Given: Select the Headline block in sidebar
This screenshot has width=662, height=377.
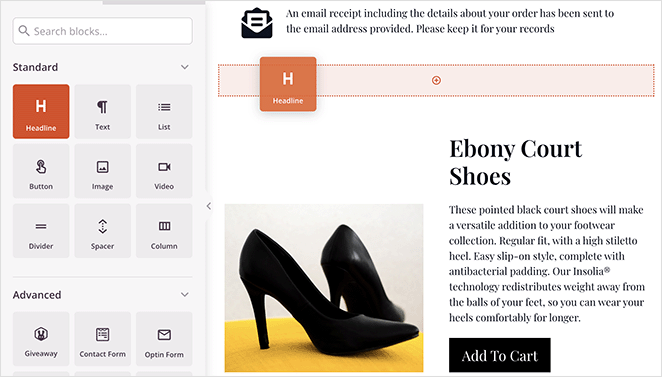Looking at the screenshot, I should (x=41, y=111).
